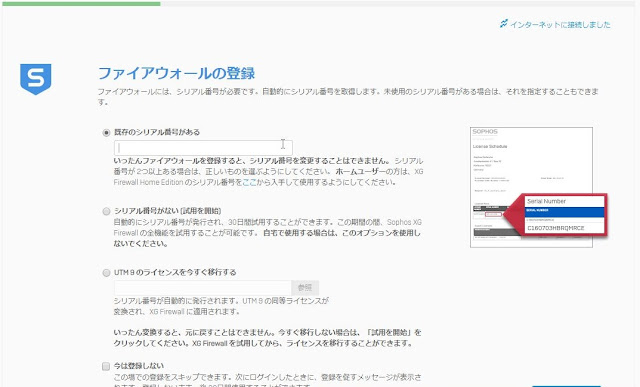Select シリアル番号がない (試用を開始) radio button
The image size is (640, 387).
pyautogui.click(x=106, y=211)
